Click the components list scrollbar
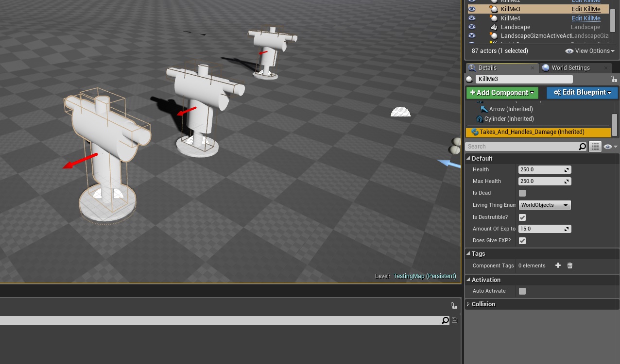The width and height of the screenshot is (620, 364). pyautogui.click(x=615, y=125)
